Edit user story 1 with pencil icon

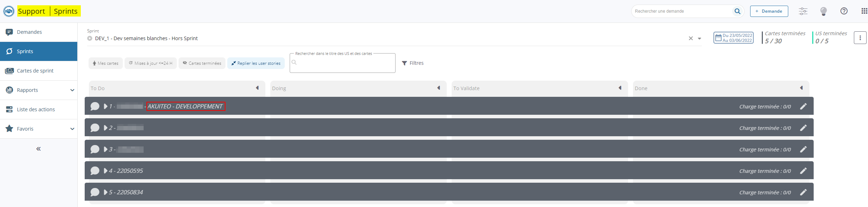point(803,107)
